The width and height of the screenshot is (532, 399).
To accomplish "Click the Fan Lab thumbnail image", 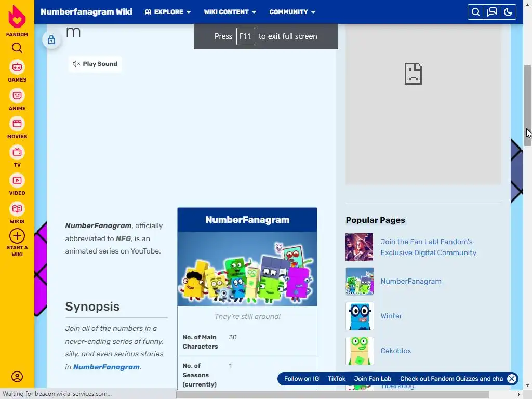I will [x=360, y=247].
